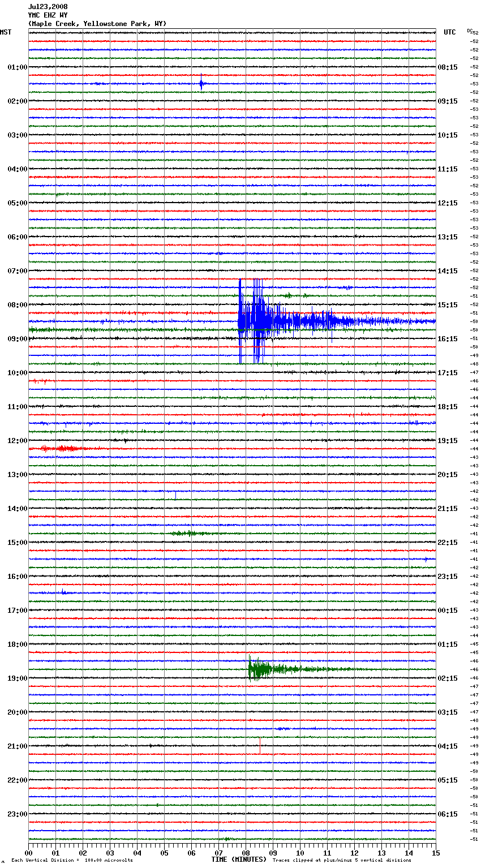Click the 15:15 UTC time label
This screenshot has width=481, height=868.
(448, 305)
